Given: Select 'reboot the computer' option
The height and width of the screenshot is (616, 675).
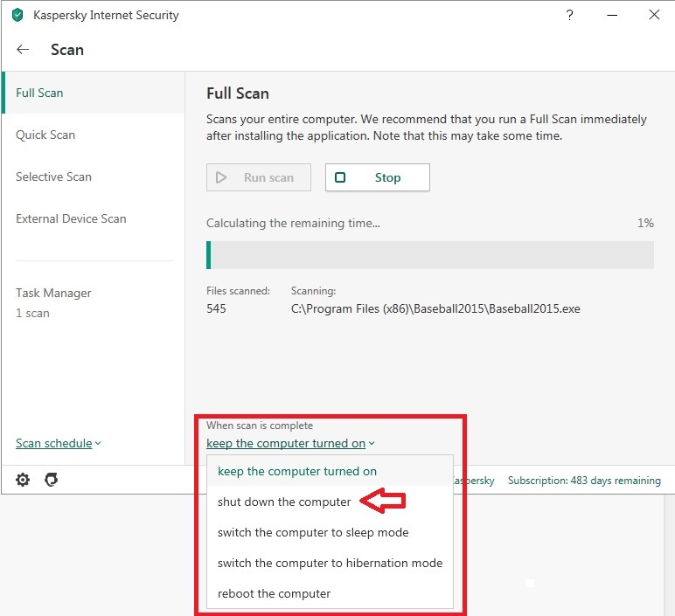Looking at the screenshot, I should 274,593.
